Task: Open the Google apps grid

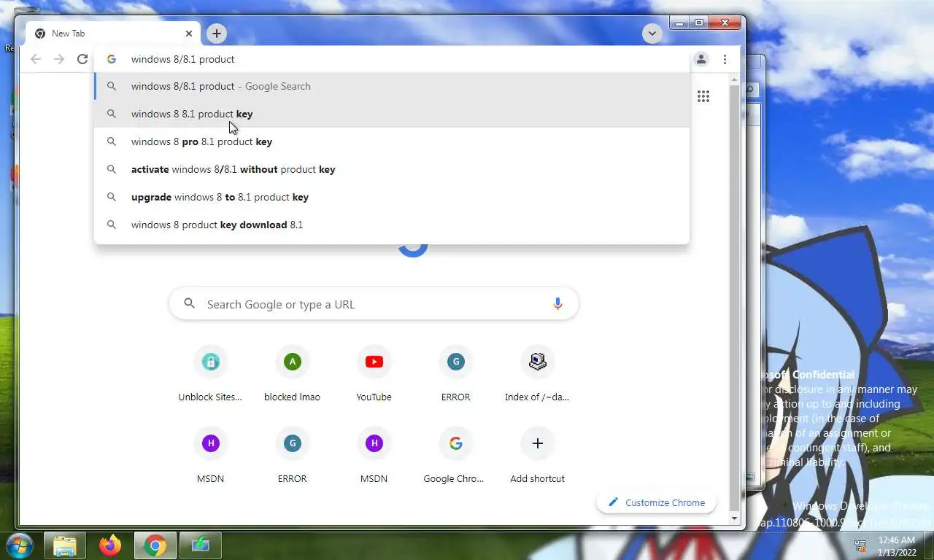Action: coord(703,96)
